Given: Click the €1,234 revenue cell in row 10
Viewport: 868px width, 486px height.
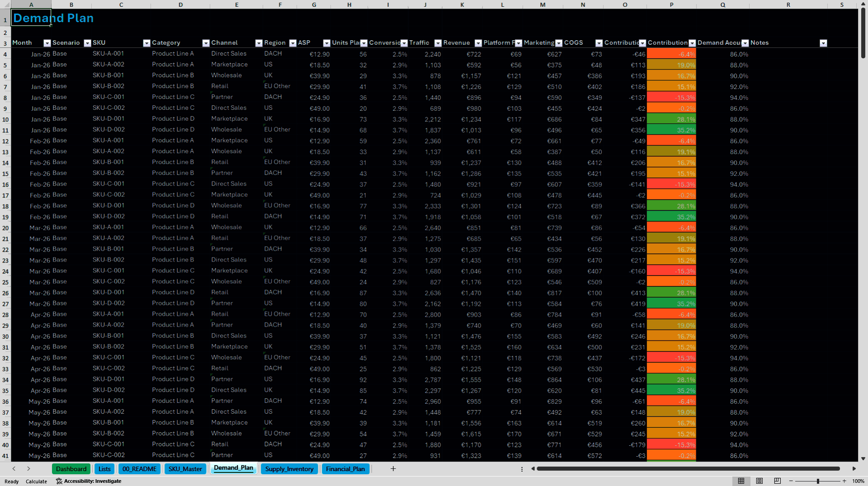Looking at the screenshot, I should pos(462,119).
